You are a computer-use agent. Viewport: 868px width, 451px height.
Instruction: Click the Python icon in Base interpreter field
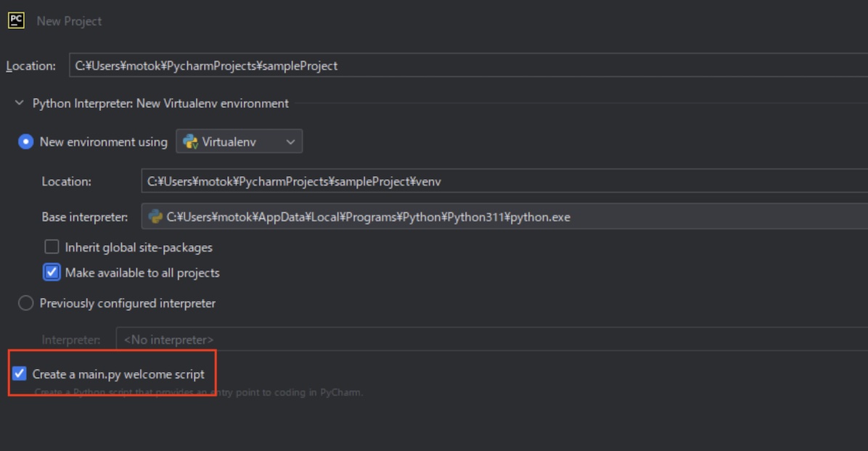tap(155, 217)
